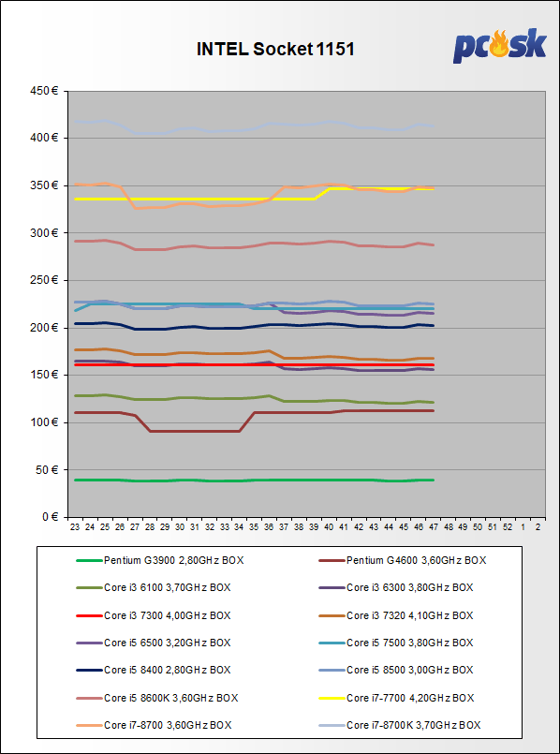Select the Core i5 8500 legend label
The width and height of the screenshot is (560, 754).
pos(410,670)
